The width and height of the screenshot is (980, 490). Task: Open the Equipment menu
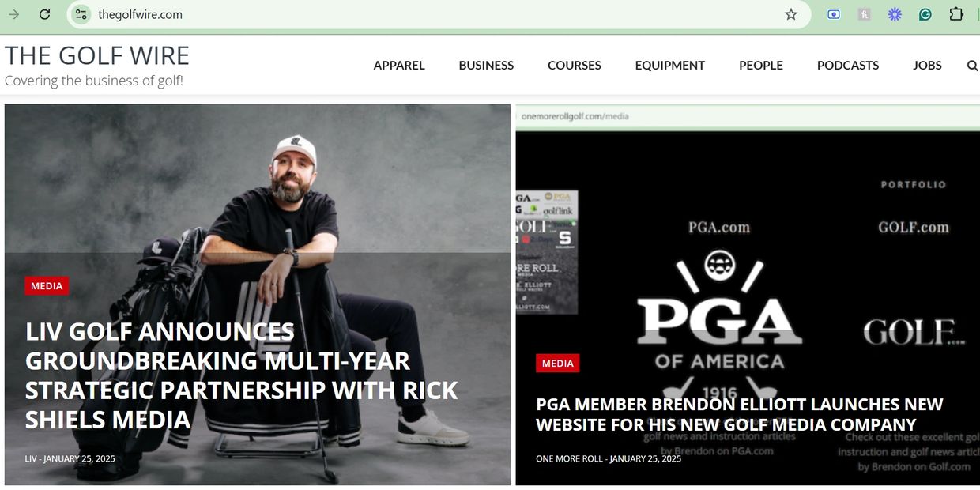[670, 66]
